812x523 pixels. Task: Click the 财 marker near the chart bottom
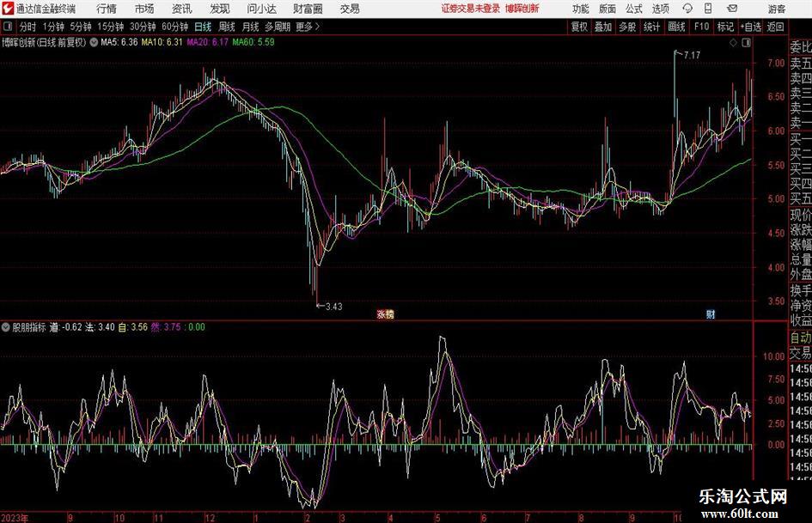[x=711, y=313]
